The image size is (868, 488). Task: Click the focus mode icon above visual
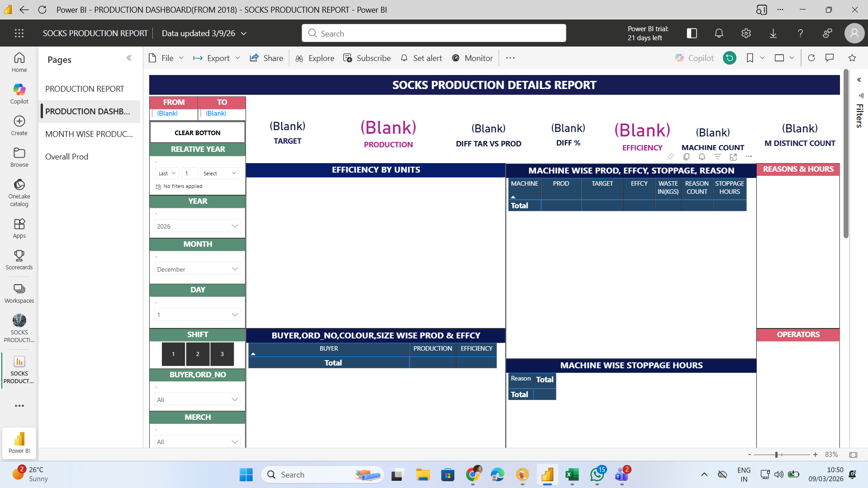pyautogui.click(x=733, y=157)
